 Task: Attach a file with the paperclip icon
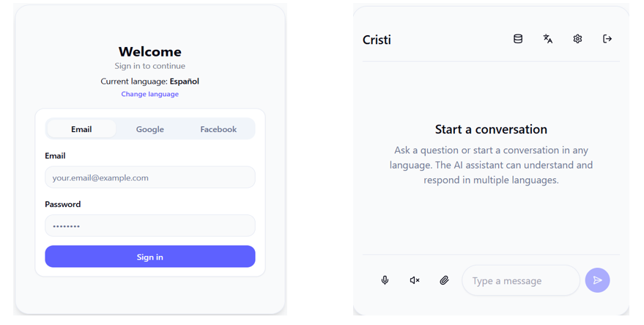pyautogui.click(x=444, y=280)
